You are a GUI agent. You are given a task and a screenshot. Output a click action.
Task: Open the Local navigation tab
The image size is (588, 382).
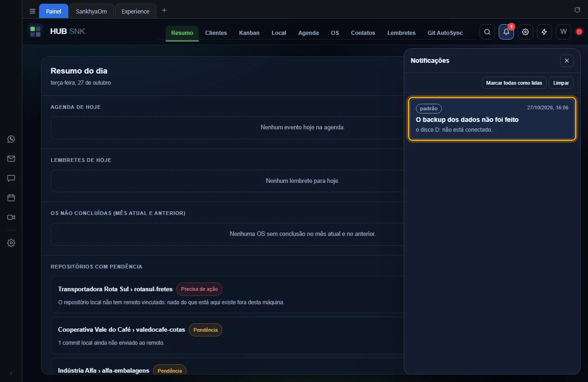tap(279, 33)
